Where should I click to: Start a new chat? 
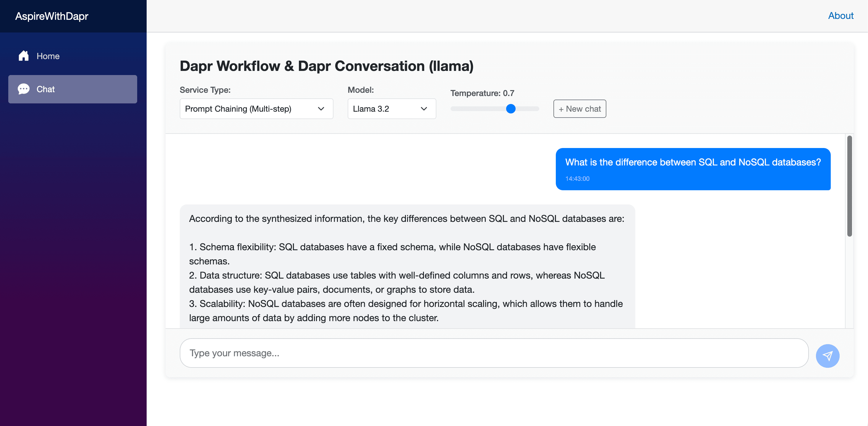(579, 109)
